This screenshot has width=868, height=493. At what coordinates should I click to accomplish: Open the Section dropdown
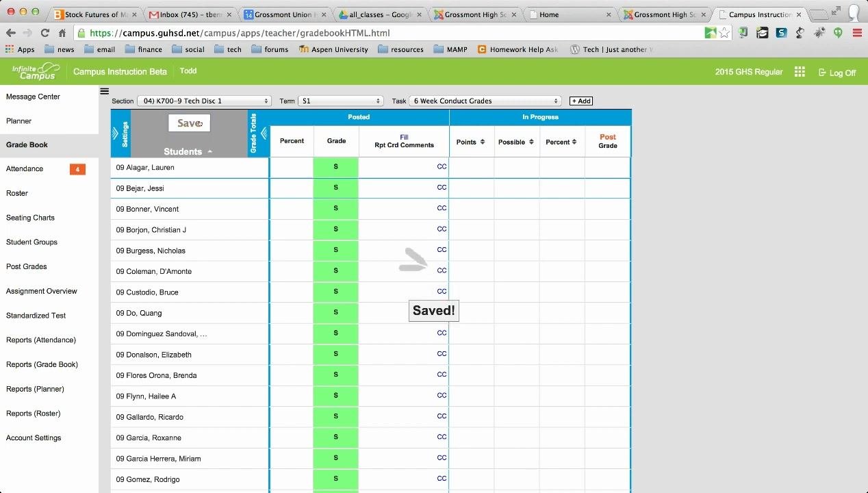pos(205,101)
